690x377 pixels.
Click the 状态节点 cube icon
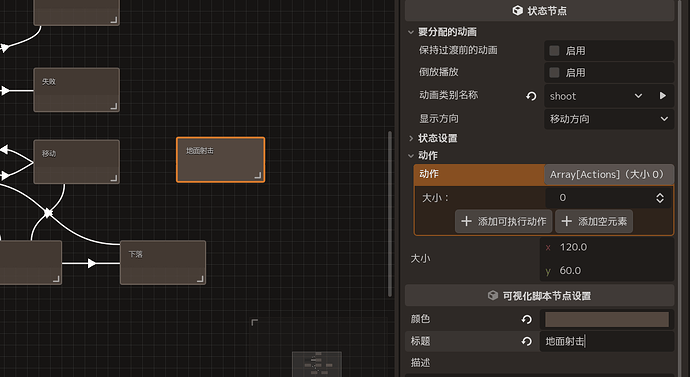518,11
